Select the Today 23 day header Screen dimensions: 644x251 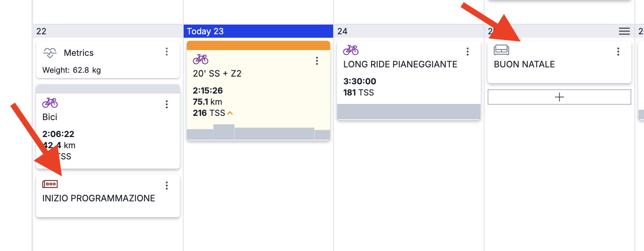(258, 31)
